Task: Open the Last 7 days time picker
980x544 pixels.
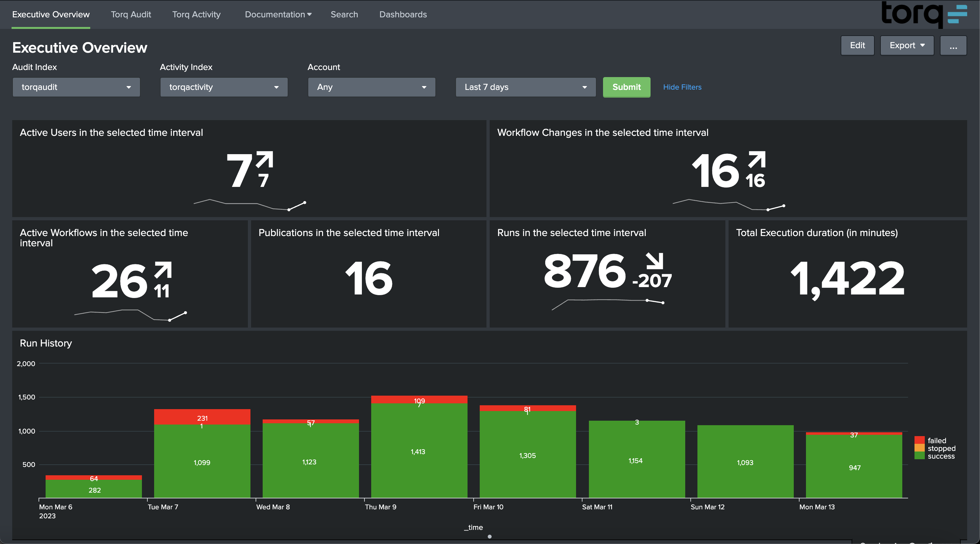Action: tap(526, 87)
